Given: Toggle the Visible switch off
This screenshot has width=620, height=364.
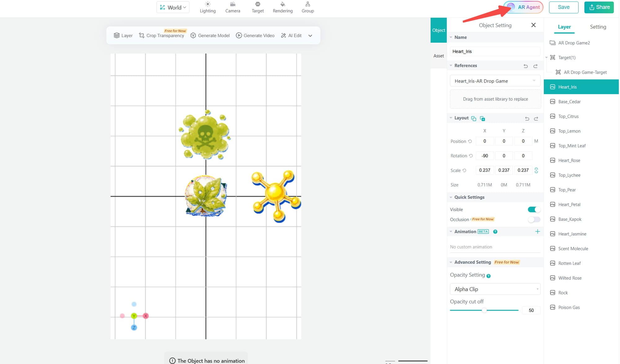Looking at the screenshot, I should coord(534,210).
